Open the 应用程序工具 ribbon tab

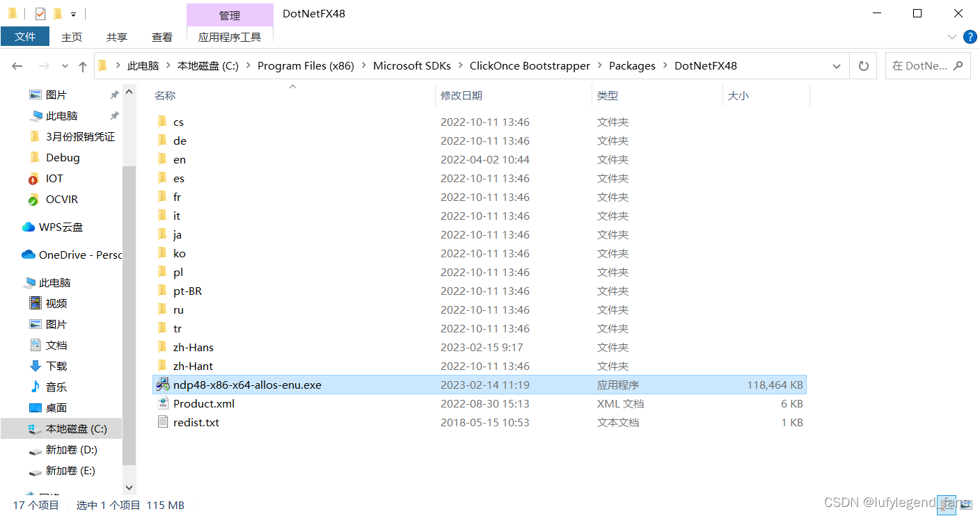coord(230,38)
